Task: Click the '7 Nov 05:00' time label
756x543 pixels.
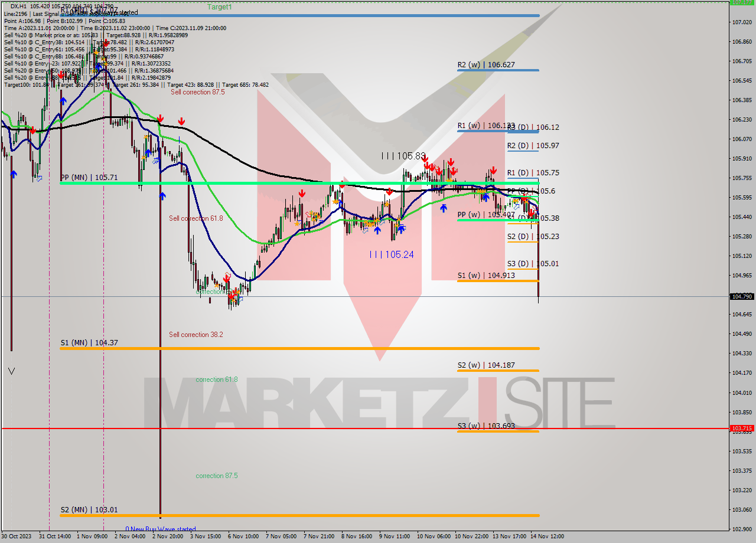Action: click(x=281, y=537)
